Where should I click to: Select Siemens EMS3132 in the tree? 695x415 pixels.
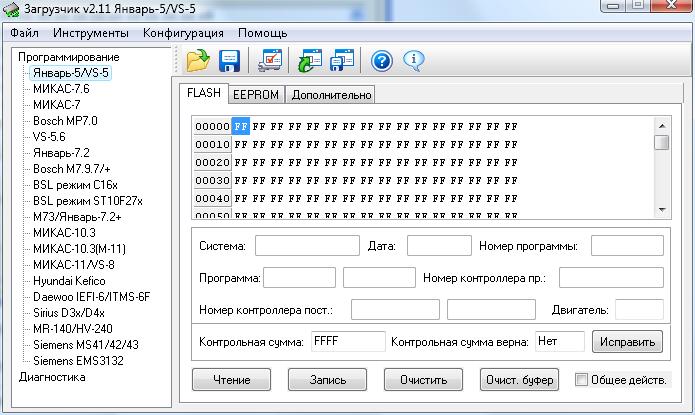tap(78, 360)
